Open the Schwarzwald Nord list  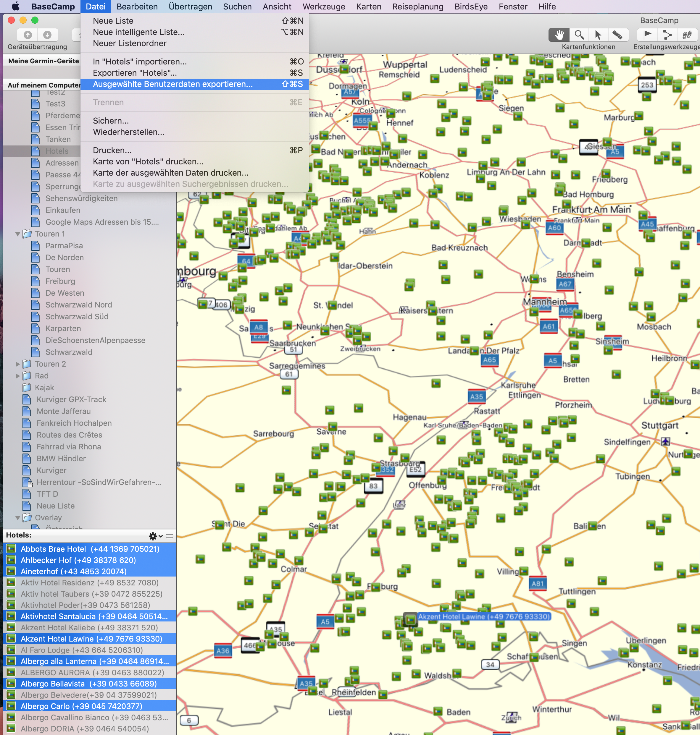point(78,305)
